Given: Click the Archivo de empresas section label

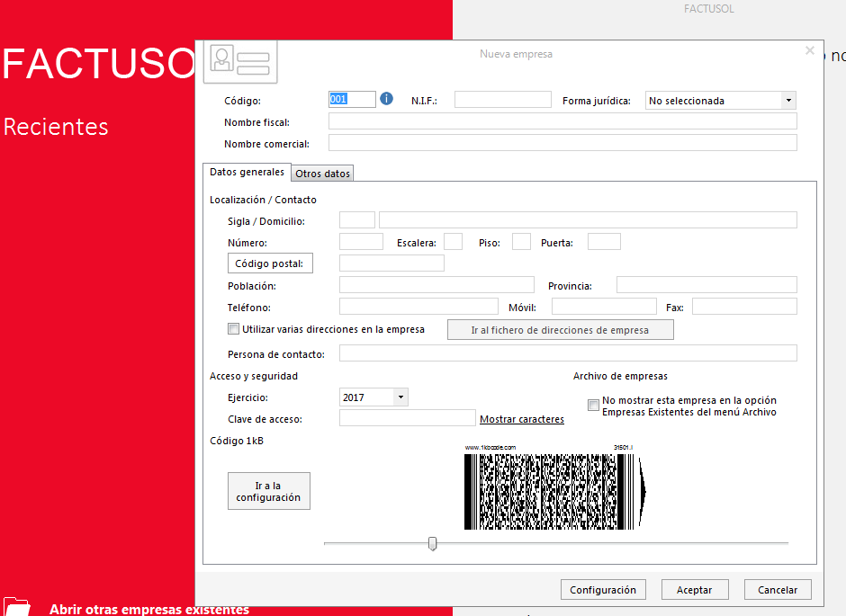Looking at the screenshot, I should 620,376.
